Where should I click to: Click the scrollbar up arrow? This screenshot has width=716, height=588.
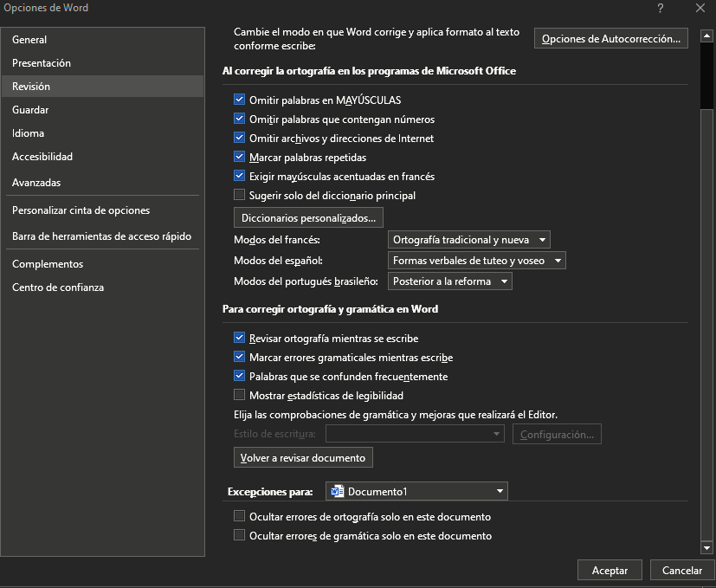tap(706, 36)
